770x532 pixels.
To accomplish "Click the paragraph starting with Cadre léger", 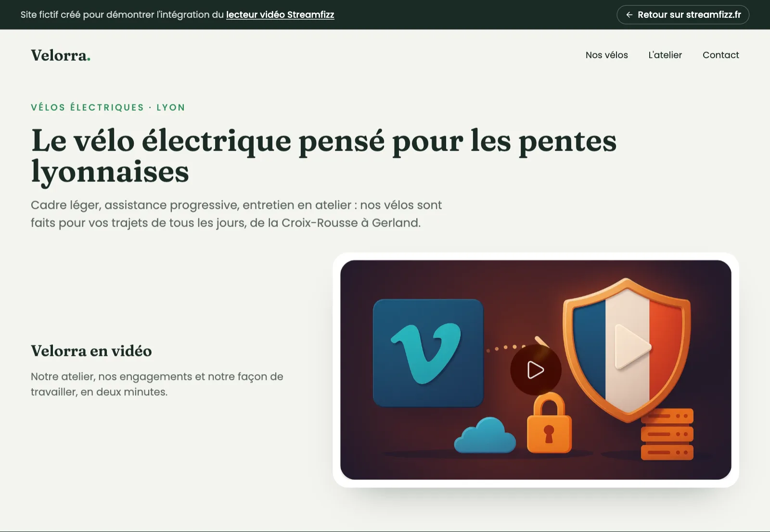I will point(236,214).
